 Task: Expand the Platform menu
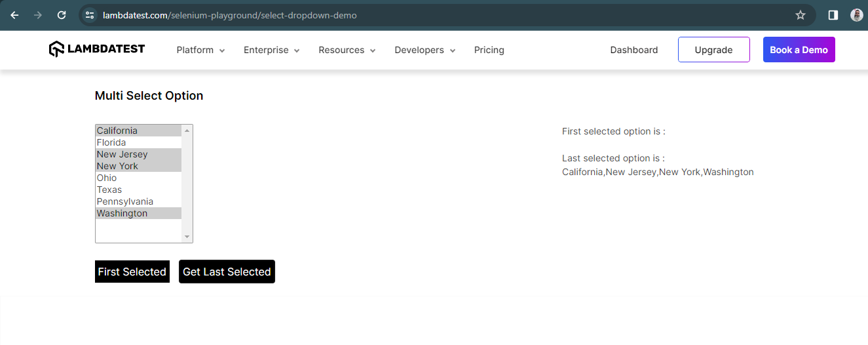click(200, 50)
